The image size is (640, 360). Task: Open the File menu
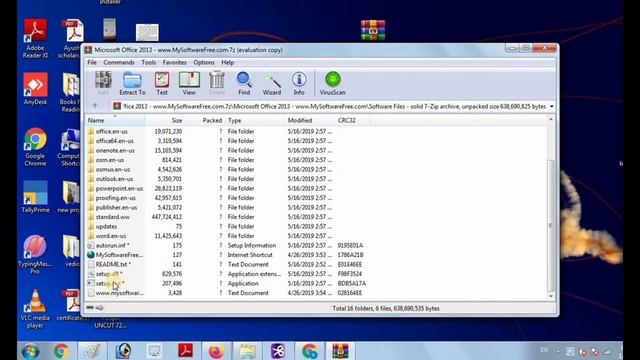coord(92,62)
